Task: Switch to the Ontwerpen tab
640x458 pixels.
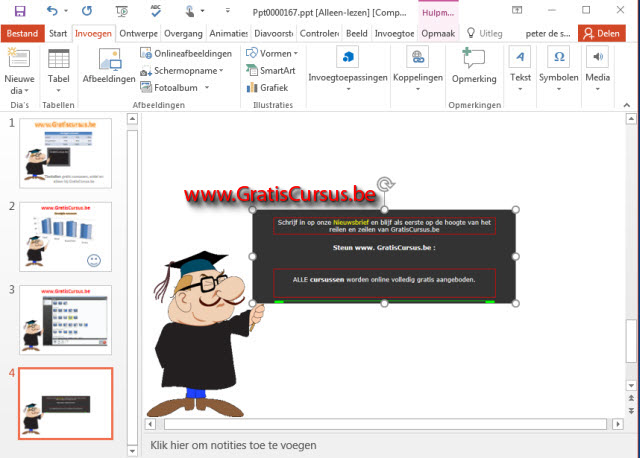Action: click(x=138, y=33)
